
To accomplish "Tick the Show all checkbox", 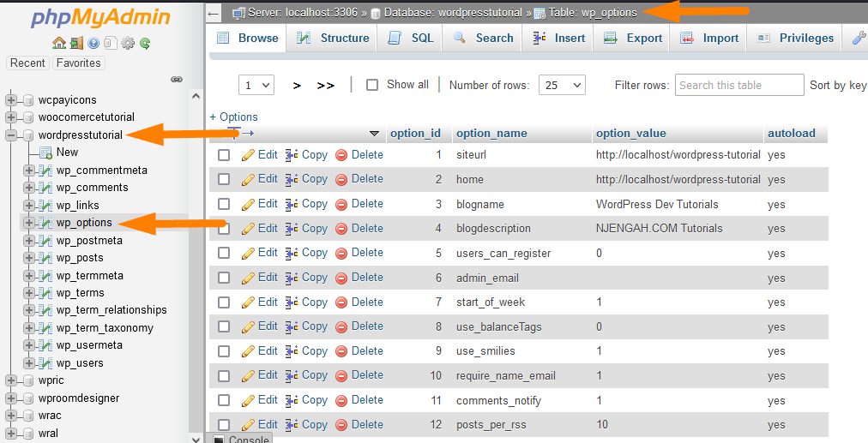I will point(372,85).
